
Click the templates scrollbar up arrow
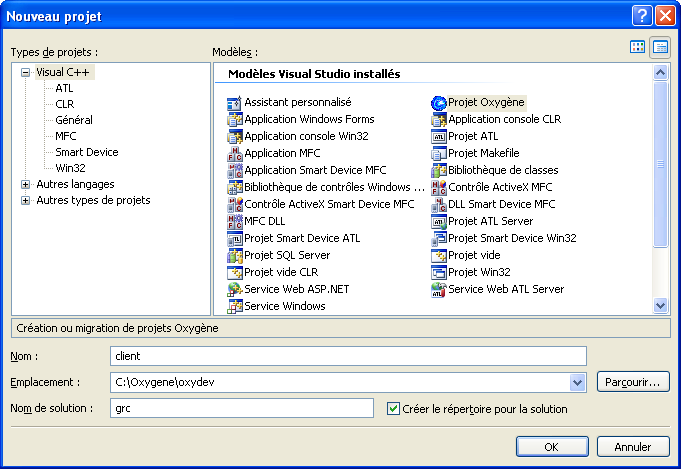[660, 73]
